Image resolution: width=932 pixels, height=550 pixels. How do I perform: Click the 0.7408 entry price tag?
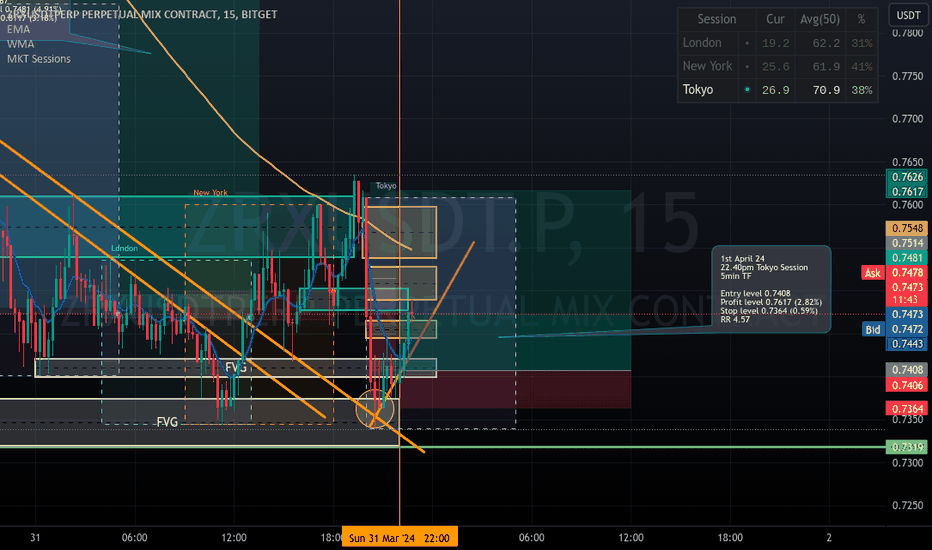pos(907,370)
